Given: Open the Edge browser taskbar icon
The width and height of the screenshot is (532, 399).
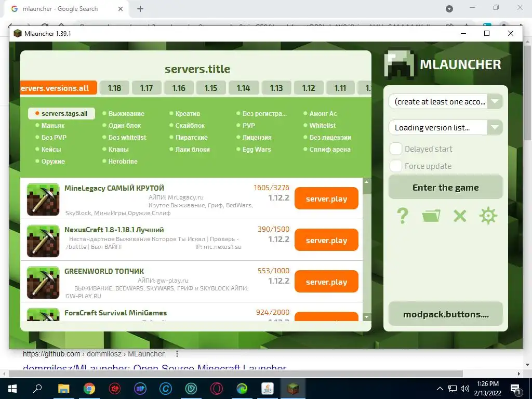Looking at the screenshot, I should tap(242, 389).
